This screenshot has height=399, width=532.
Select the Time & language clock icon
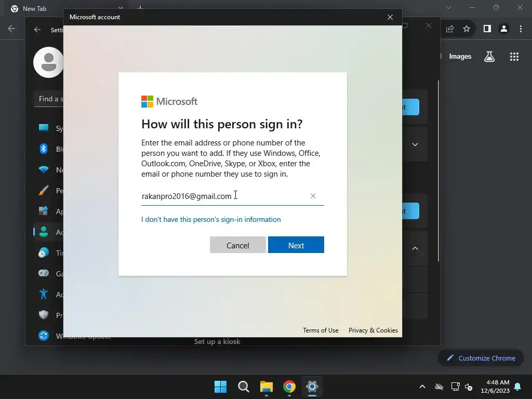44,252
